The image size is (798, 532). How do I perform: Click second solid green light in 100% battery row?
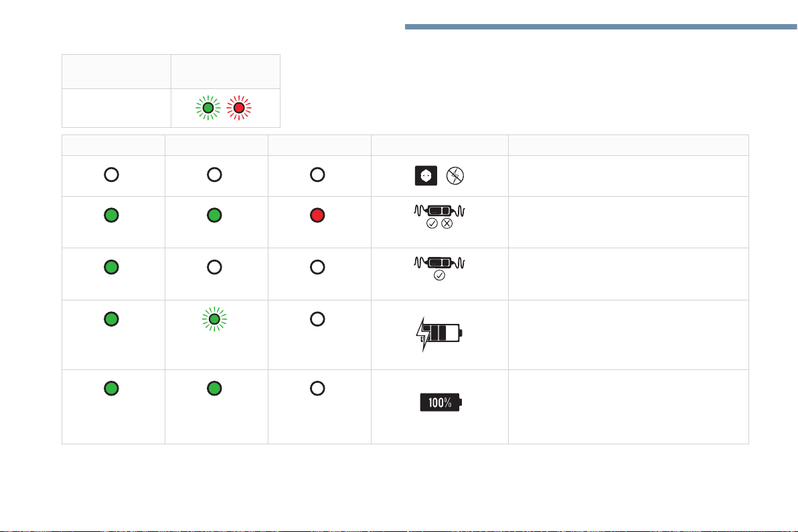(214, 388)
